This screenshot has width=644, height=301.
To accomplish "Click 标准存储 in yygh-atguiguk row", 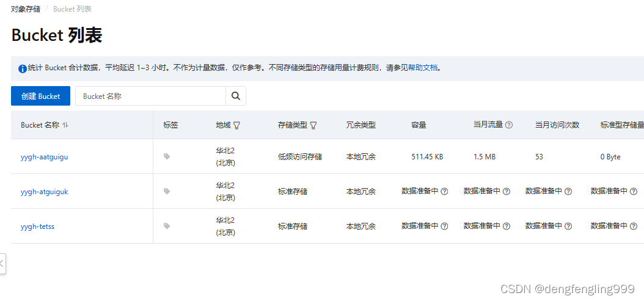I will point(293,191).
